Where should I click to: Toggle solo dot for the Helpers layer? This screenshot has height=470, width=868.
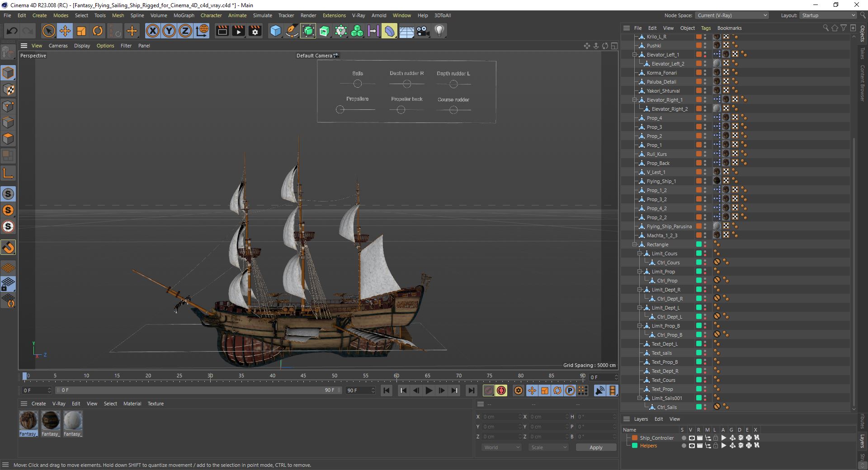click(x=684, y=446)
